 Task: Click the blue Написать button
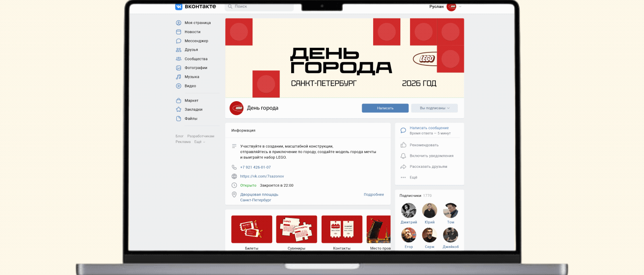[385, 108]
